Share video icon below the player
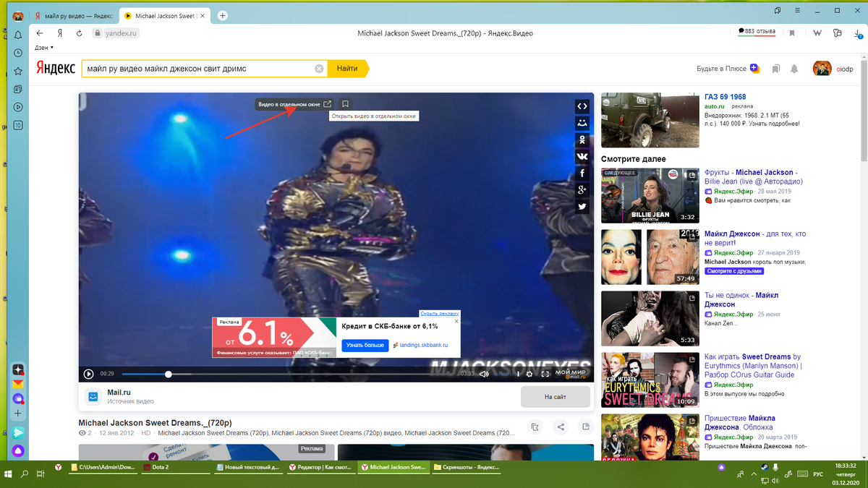 (561, 427)
